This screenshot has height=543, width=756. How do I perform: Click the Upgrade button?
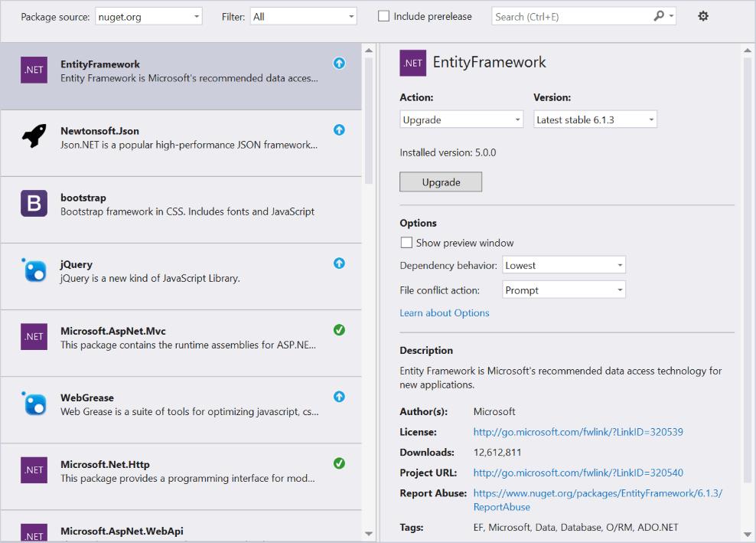[x=441, y=182]
